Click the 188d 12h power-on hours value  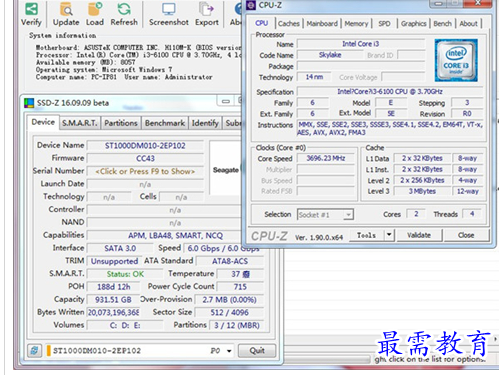114,287
